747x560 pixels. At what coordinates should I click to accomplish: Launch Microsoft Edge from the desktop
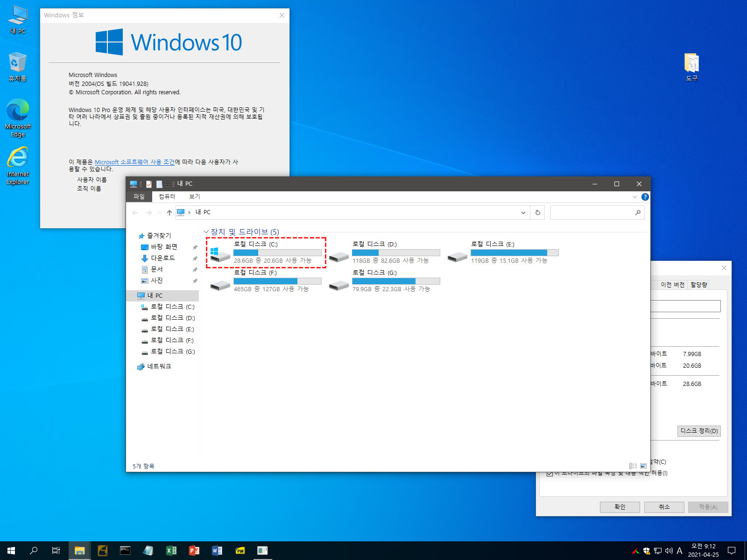[18, 118]
